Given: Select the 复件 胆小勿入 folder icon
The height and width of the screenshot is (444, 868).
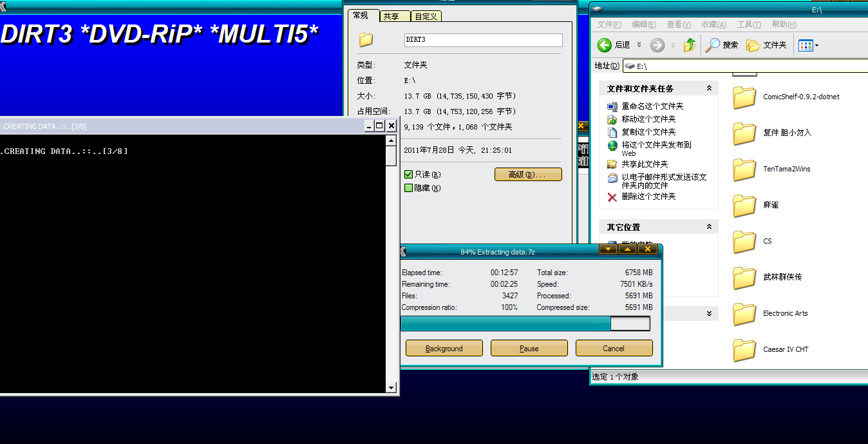Looking at the screenshot, I should tap(744, 133).
